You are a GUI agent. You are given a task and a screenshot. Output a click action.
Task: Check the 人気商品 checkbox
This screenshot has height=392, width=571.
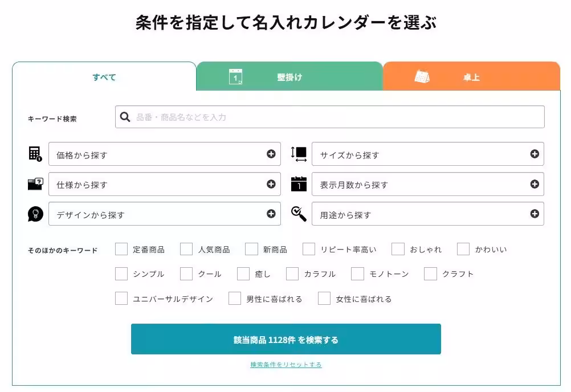pos(186,249)
